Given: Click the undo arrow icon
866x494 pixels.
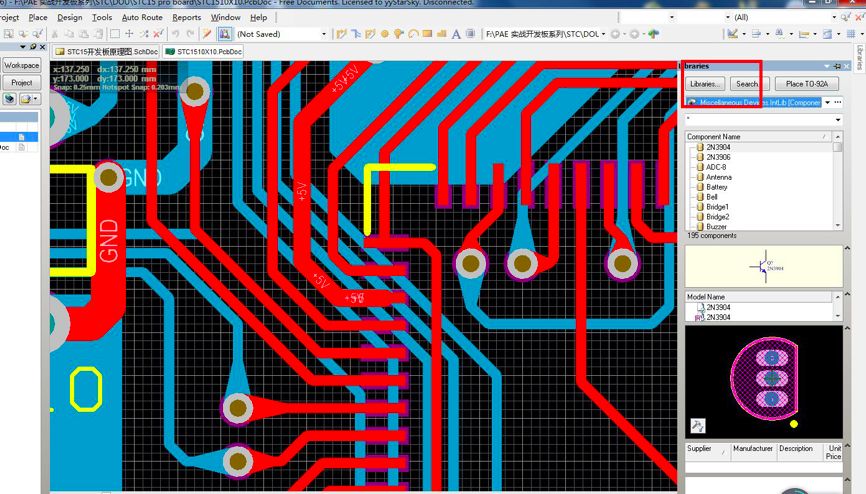Looking at the screenshot, I should point(176,34).
